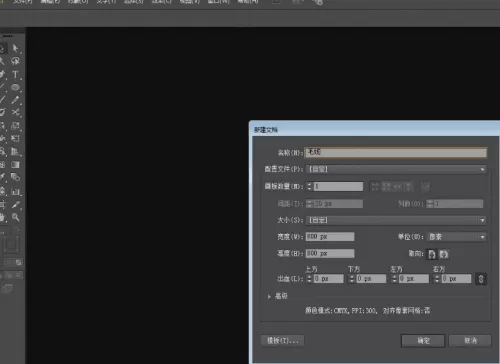Choose the Draw Inside mode icon

19,275
